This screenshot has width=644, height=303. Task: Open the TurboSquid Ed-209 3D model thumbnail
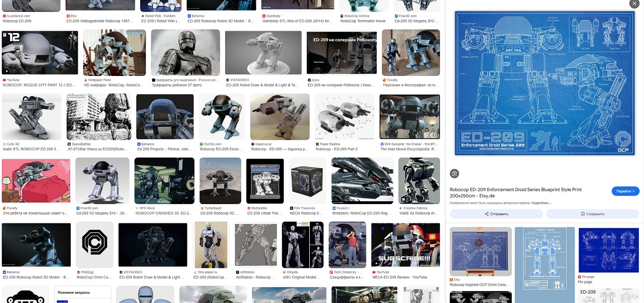point(220,181)
